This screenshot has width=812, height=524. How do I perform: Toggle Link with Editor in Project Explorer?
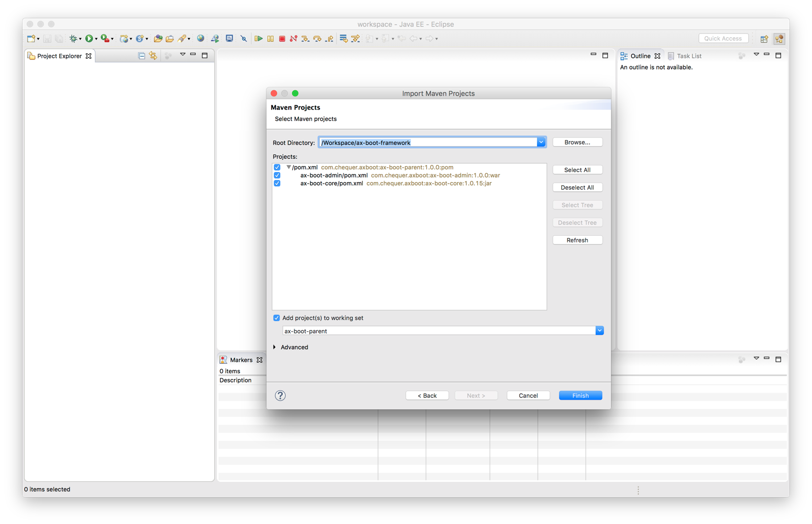click(x=153, y=56)
